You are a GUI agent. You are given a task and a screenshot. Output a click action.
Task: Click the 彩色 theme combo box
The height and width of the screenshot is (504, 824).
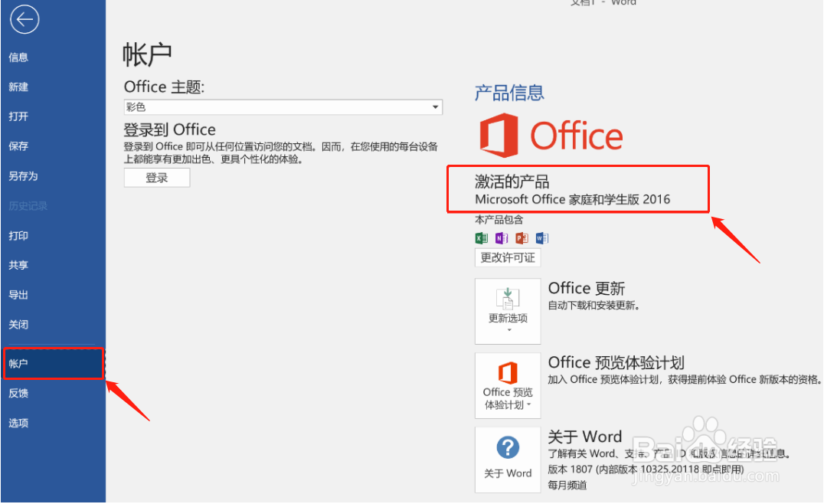tap(283, 107)
